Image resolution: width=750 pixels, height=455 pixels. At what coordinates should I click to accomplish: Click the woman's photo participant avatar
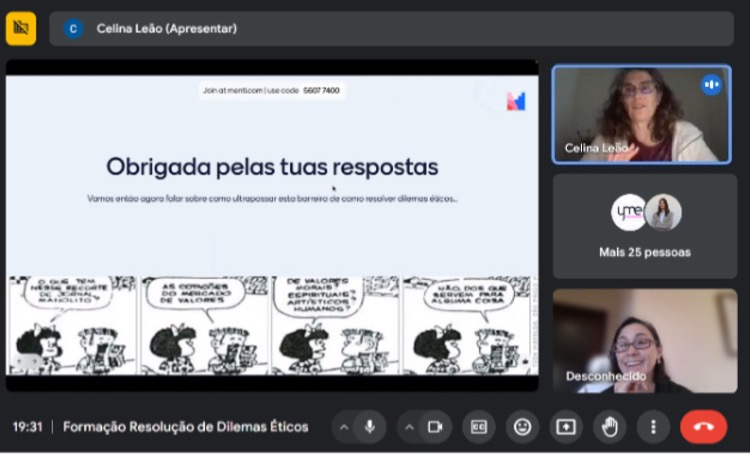point(663,212)
